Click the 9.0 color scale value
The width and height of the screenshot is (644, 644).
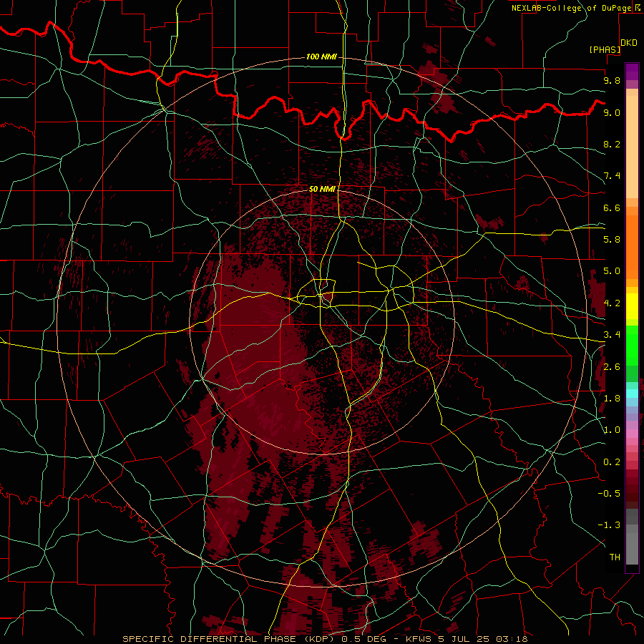(612, 112)
